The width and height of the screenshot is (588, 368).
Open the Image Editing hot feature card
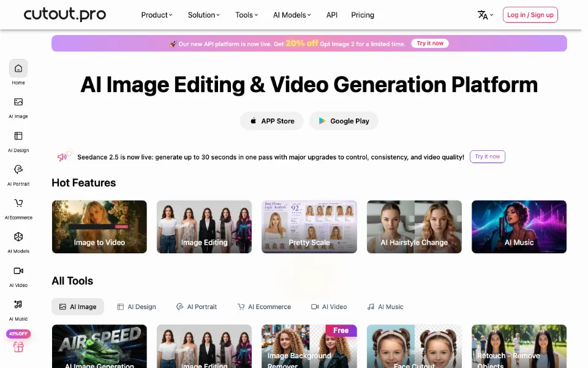[x=205, y=227]
